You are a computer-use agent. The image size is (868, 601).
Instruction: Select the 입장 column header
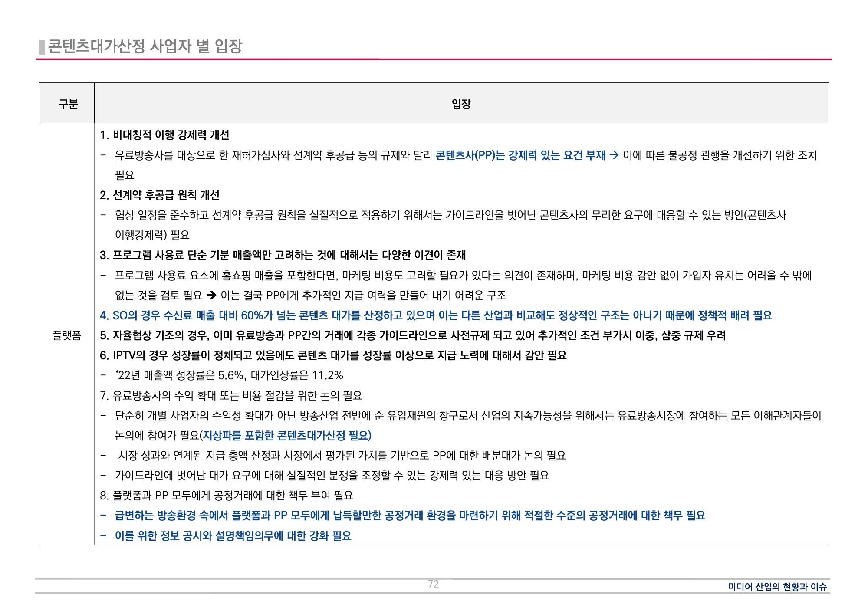[461, 104]
